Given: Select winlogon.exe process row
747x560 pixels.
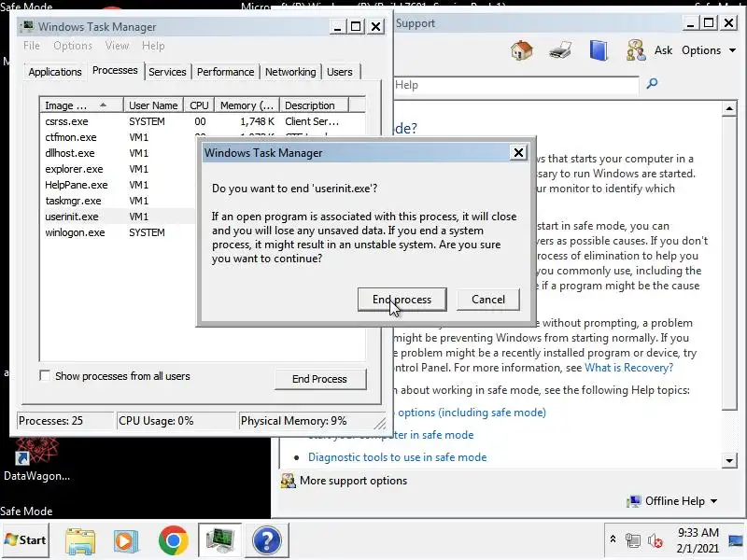Looking at the screenshot, I should (x=119, y=232).
